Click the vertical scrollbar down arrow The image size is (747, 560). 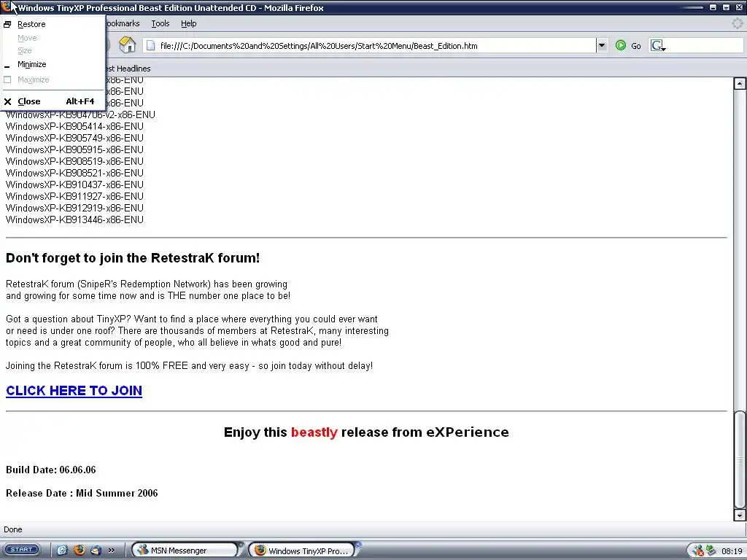click(x=740, y=515)
